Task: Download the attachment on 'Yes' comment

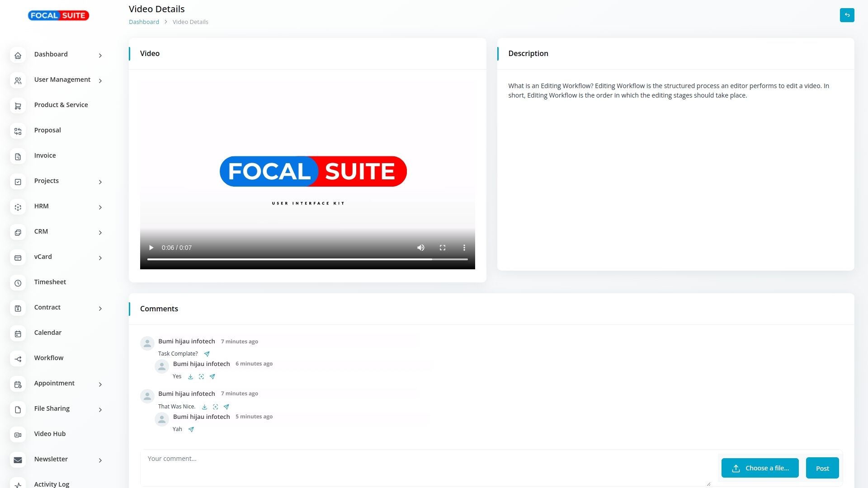Action: 190,376
